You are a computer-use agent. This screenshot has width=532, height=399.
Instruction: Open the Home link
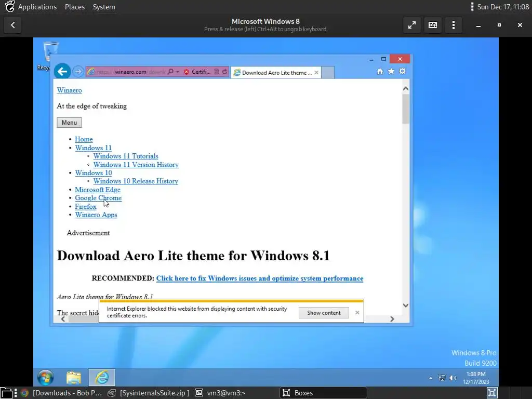(x=84, y=139)
